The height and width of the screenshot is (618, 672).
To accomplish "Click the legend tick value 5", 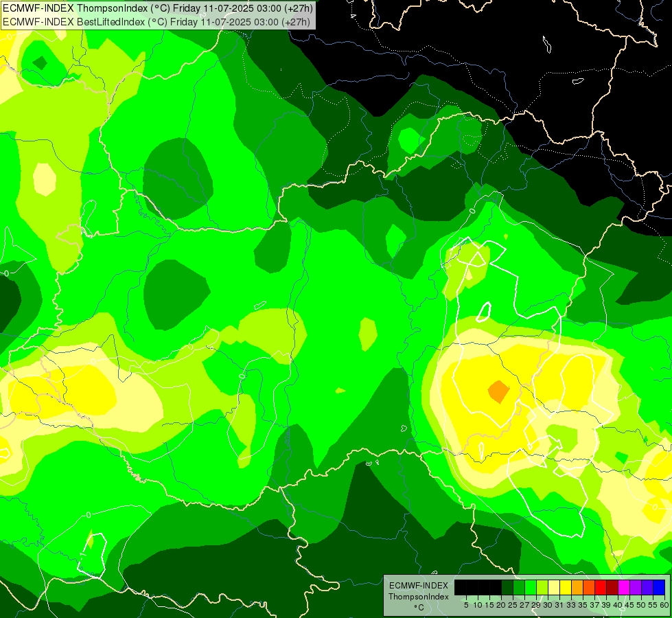I will pos(466,605).
